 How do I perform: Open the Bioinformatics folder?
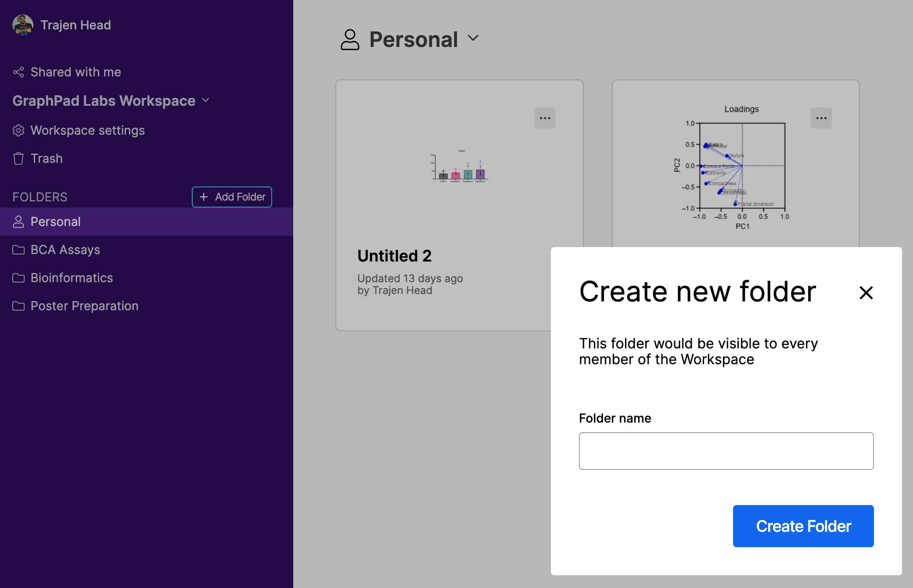point(72,278)
